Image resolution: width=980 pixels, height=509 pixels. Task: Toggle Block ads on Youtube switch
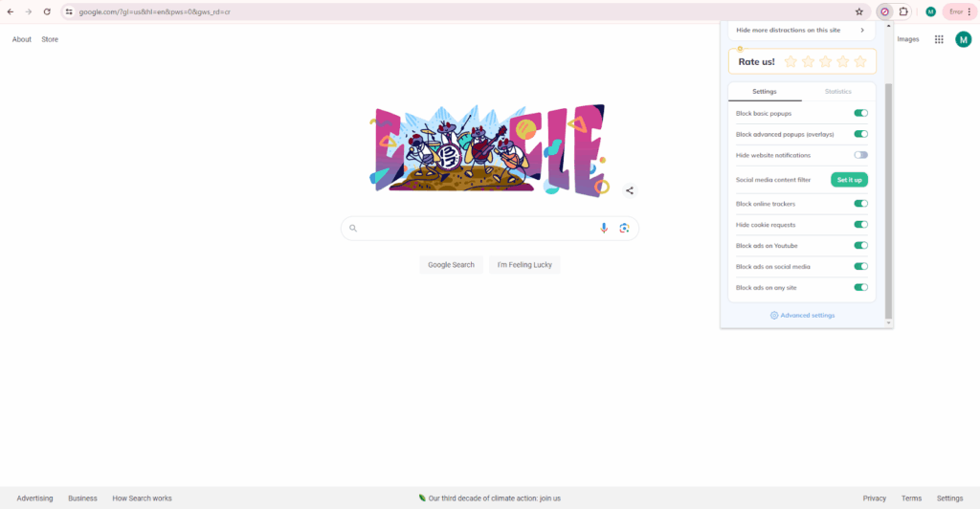[860, 246]
